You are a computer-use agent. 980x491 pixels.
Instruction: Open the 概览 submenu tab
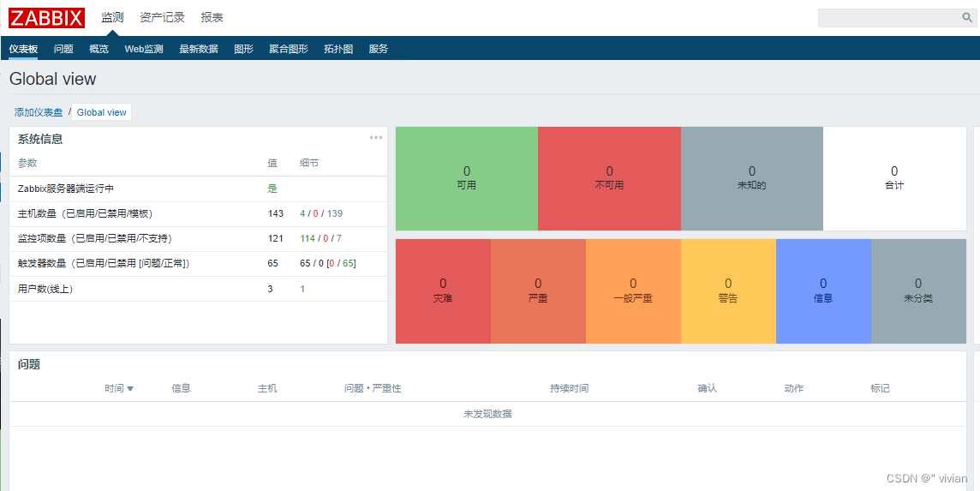tap(99, 49)
